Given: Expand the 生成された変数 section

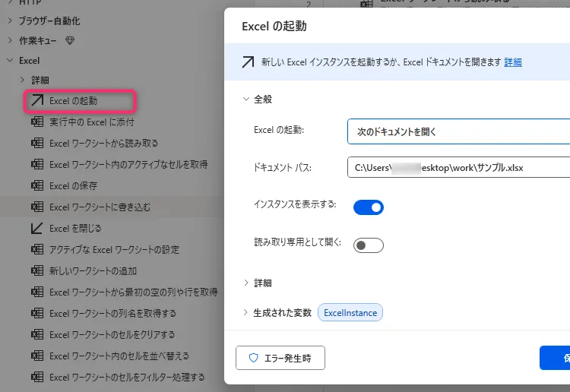Looking at the screenshot, I should pyautogui.click(x=245, y=312).
